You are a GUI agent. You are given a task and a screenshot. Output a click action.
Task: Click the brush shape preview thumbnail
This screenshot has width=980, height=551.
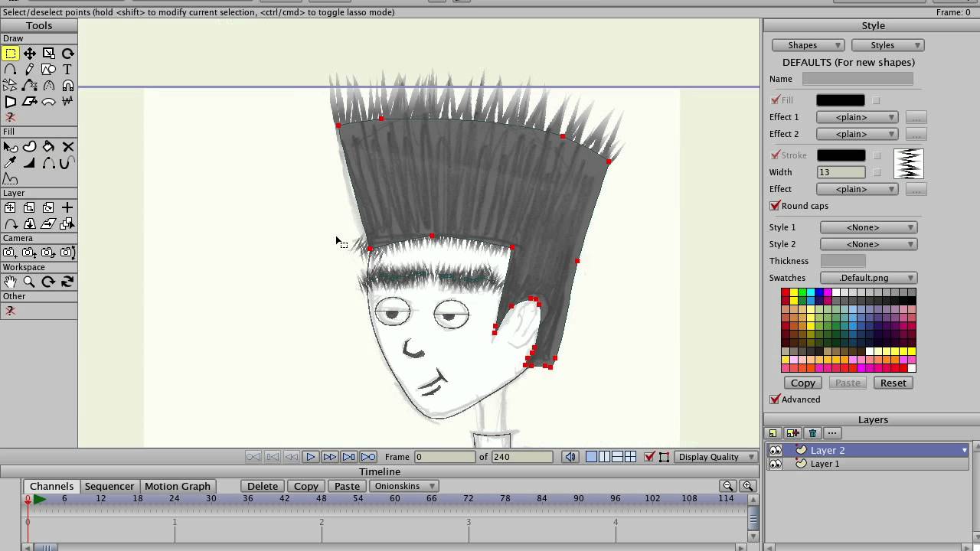[909, 164]
